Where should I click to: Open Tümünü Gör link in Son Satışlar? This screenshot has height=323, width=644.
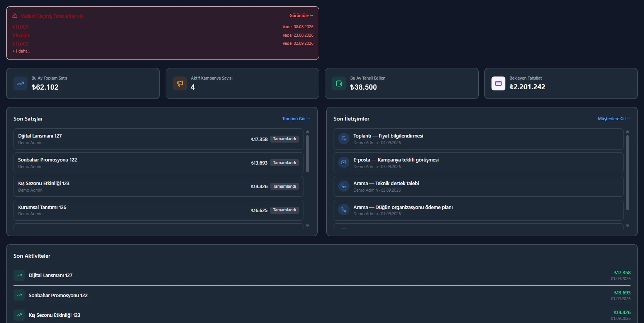(x=296, y=119)
